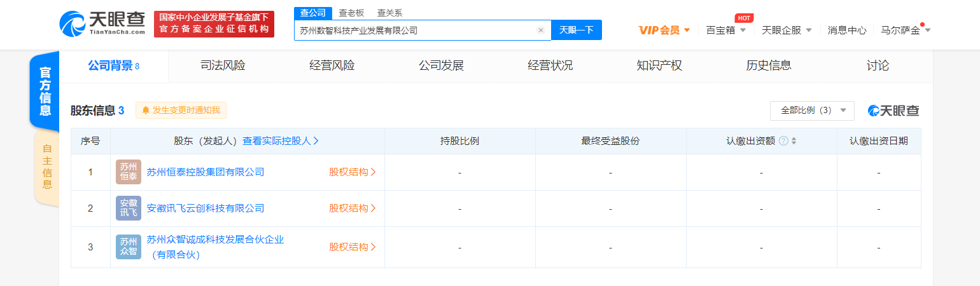Select 历史信息 tab
Screen dimensions: 980x286
(769, 65)
